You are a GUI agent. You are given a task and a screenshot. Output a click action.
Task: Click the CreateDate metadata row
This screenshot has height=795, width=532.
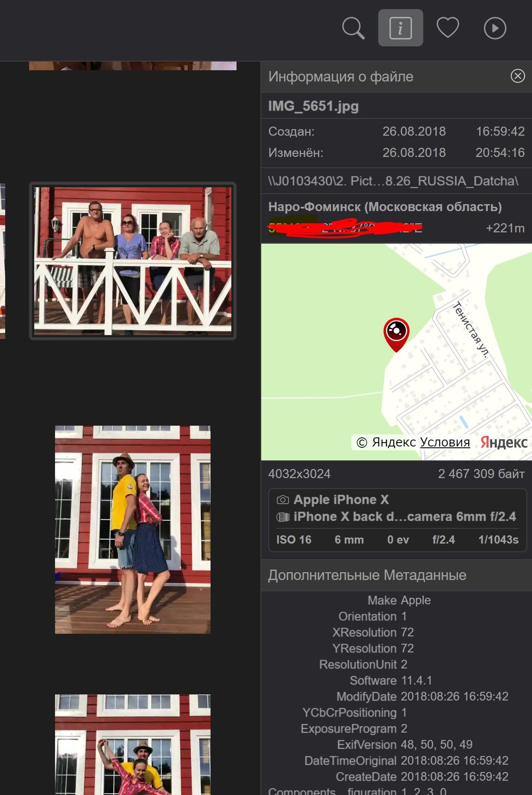[422, 777]
